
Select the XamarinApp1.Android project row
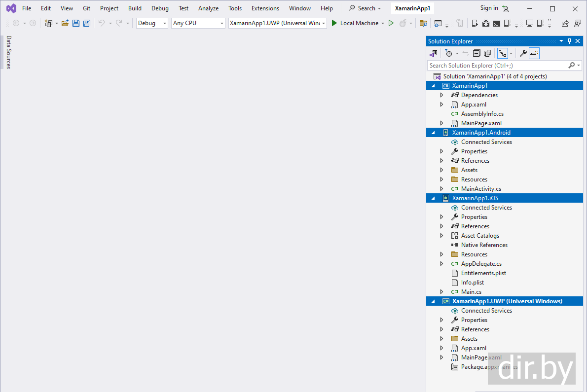pos(505,133)
